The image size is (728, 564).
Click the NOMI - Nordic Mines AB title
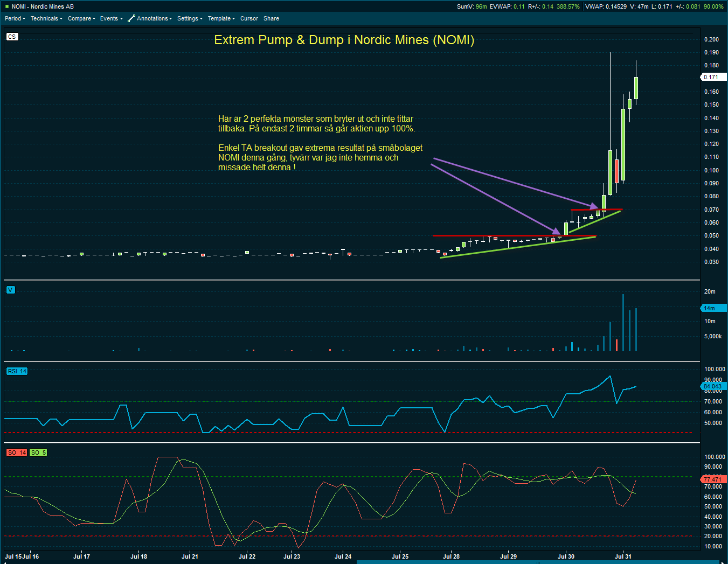[43, 6]
